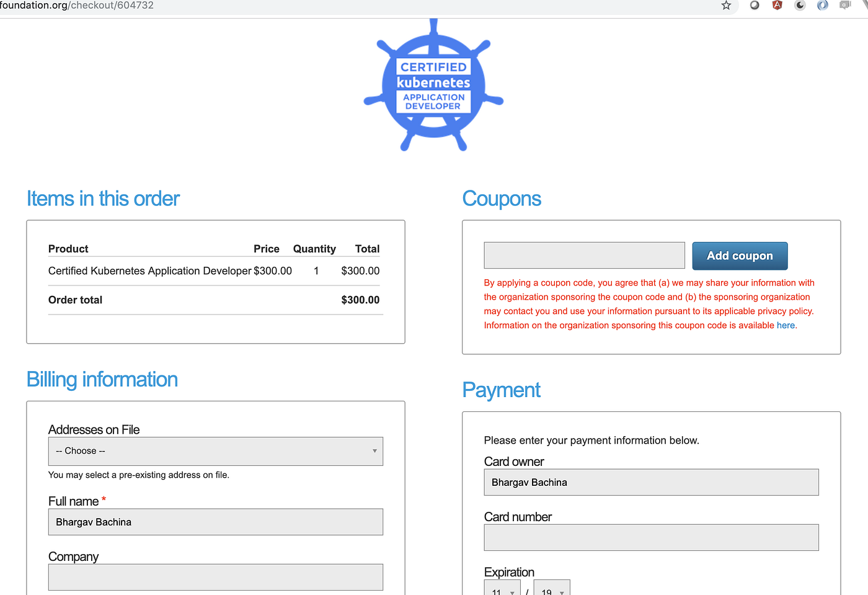Click the Order total $300.00 value
The height and width of the screenshot is (595, 868).
pos(360,300)
